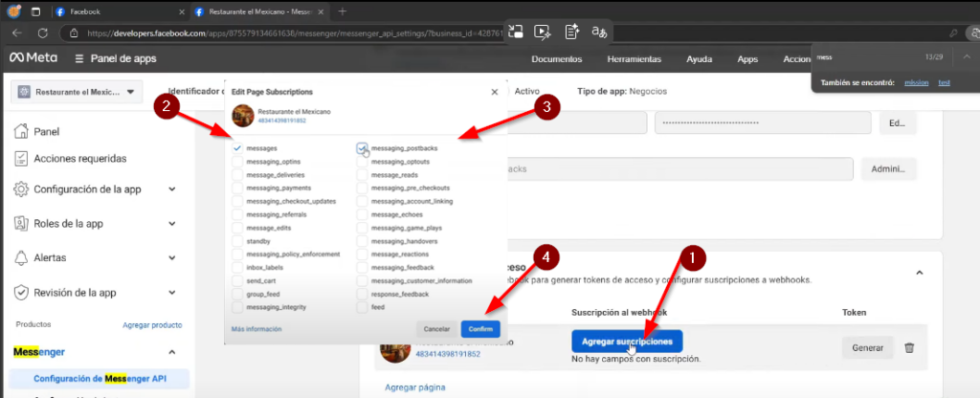
Task: Collapse the Messenger product section chevron
Action: click(x=172, y=352)
